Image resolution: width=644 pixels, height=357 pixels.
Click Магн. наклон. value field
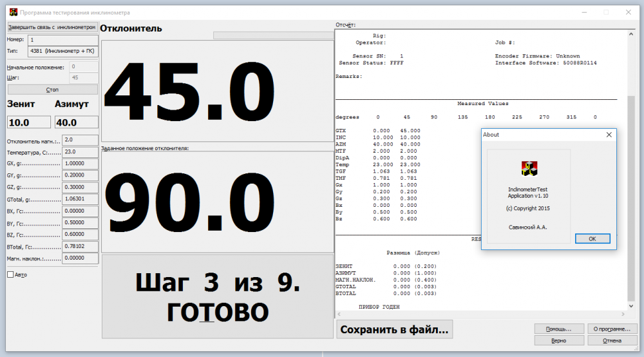click(x=80, y=258)
